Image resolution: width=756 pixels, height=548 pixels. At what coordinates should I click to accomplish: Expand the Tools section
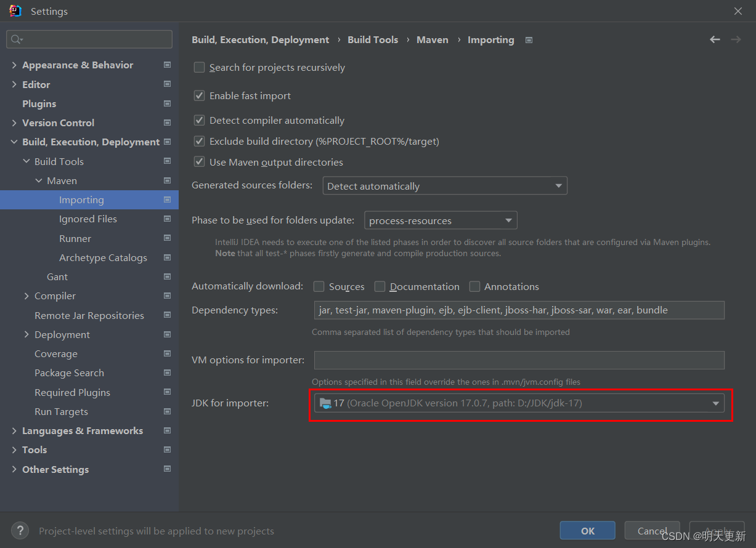14,449
